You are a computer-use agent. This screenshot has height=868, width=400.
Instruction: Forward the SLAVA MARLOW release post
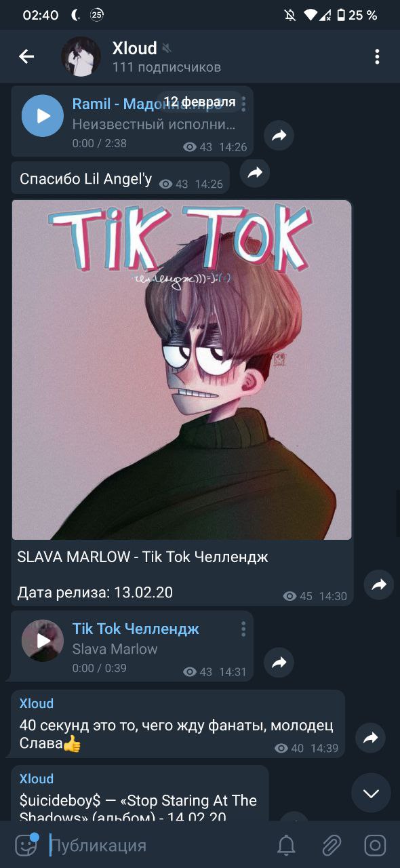(379, 585)
